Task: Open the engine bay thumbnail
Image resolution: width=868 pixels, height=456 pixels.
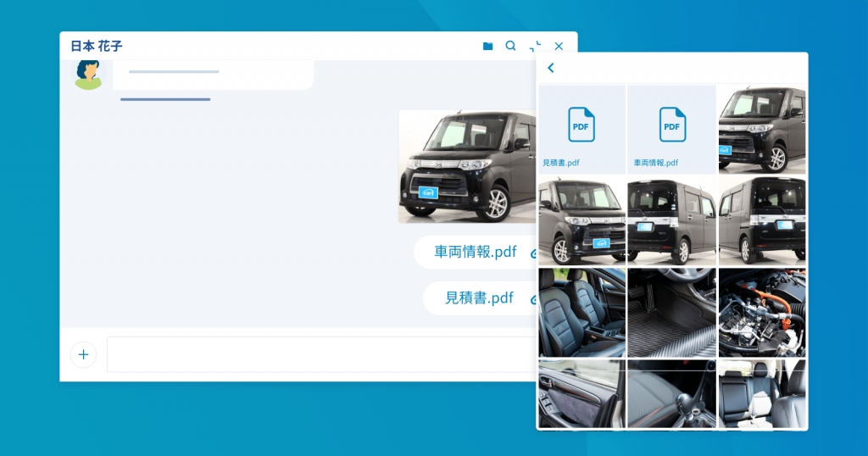Action: pyautogui.click(x=762, y=313)
